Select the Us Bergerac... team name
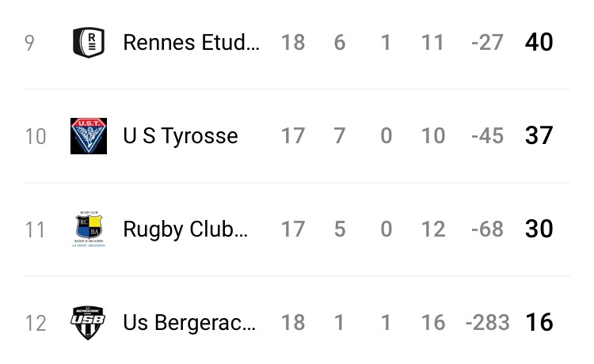Image resolution: width=594 pixels, height=364 pixels. pos(189,323)
